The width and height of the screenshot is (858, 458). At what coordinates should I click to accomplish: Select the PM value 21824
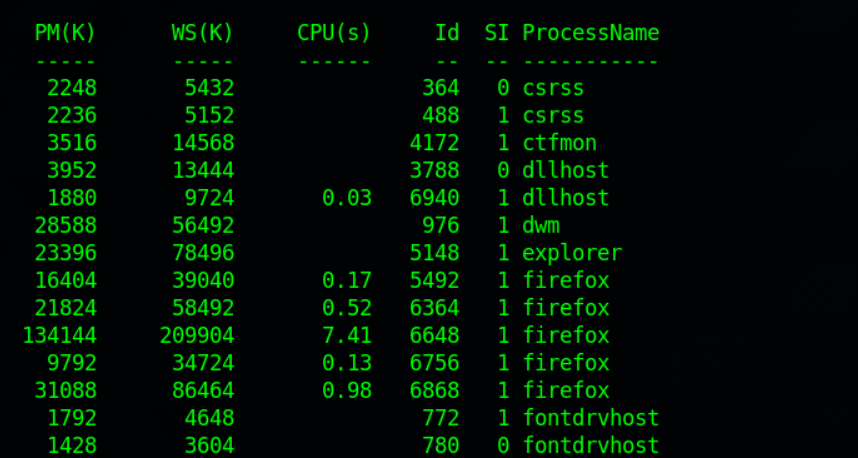tap(66, 308)
